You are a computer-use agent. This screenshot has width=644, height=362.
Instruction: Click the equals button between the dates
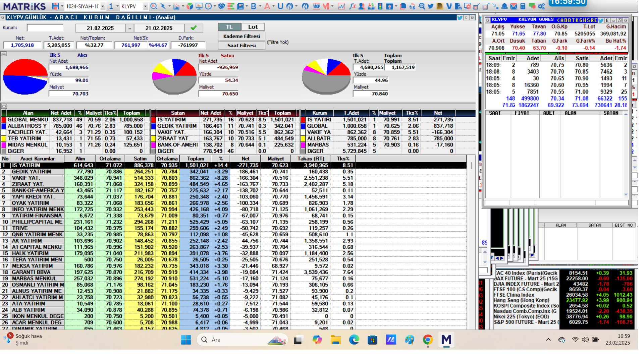(x=129, y=28)
